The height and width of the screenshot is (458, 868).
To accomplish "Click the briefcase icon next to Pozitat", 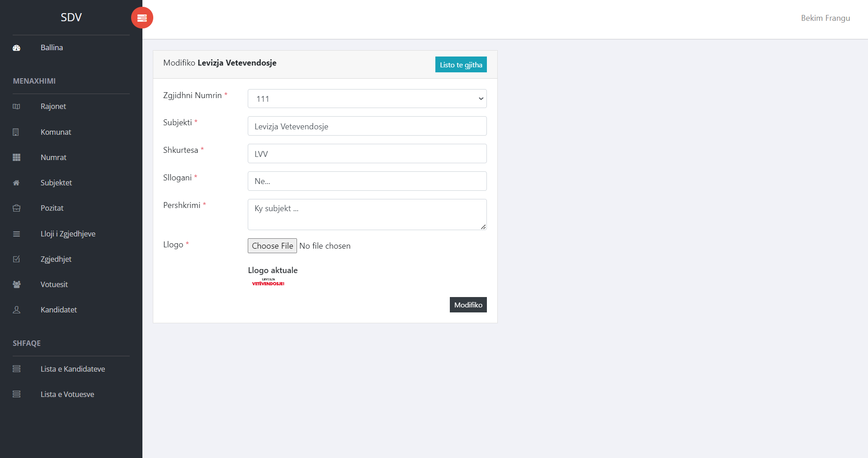I will (16, 208).
